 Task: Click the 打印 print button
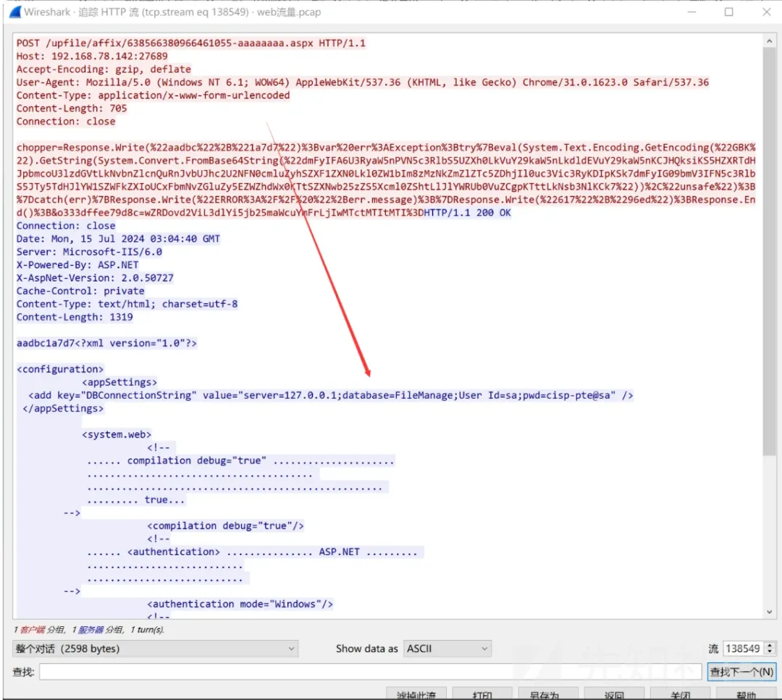482,694
